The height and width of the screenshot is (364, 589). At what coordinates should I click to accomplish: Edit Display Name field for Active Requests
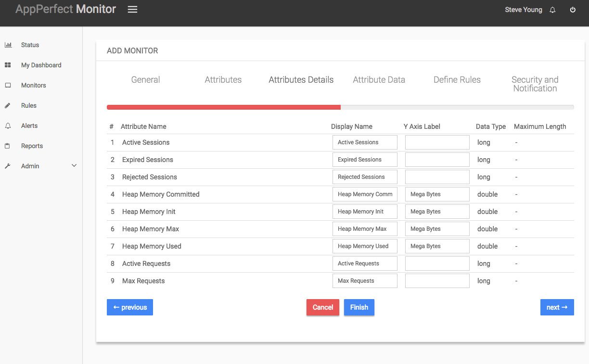pos(365,264)
